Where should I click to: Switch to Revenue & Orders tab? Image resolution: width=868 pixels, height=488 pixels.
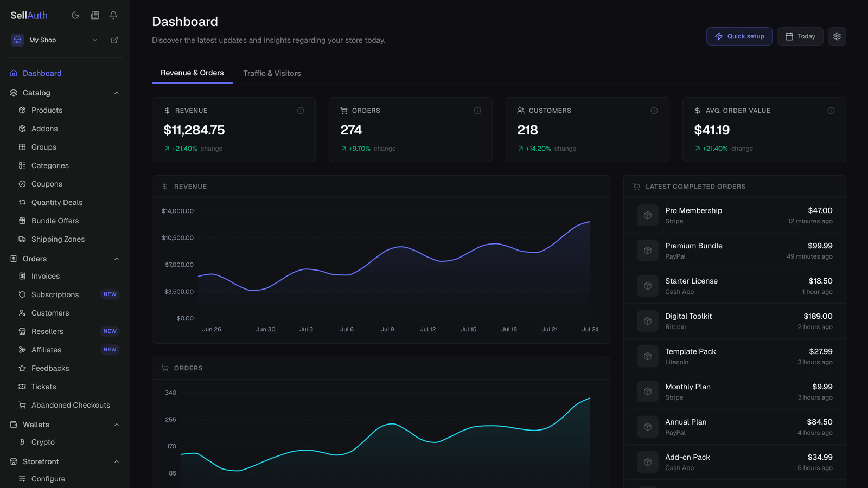[192, 73]
